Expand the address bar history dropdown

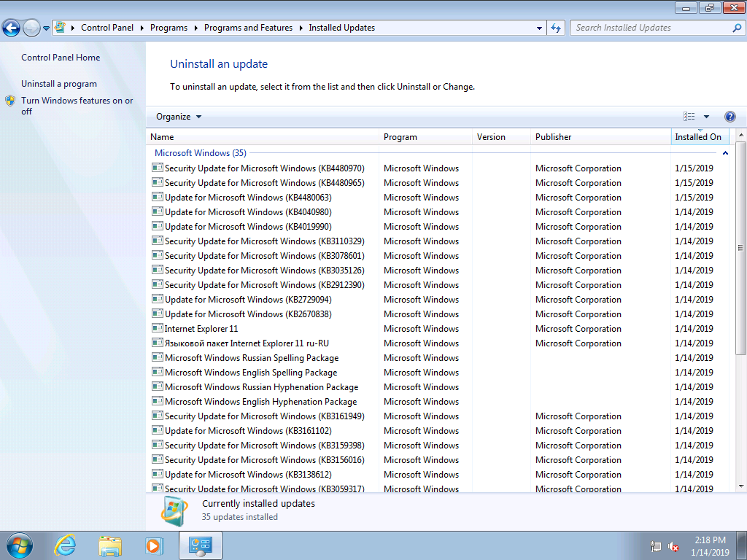(539, 28)
